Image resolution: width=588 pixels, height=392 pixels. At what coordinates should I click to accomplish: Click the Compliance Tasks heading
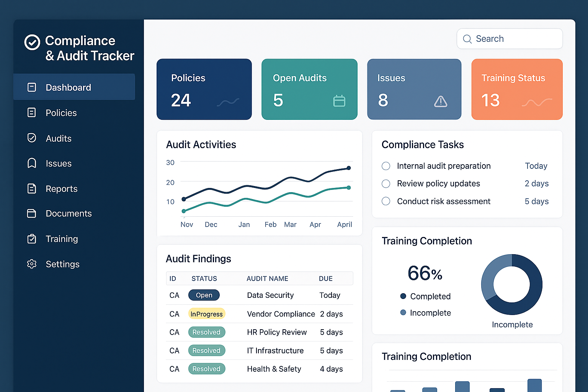tap(423, 145)
